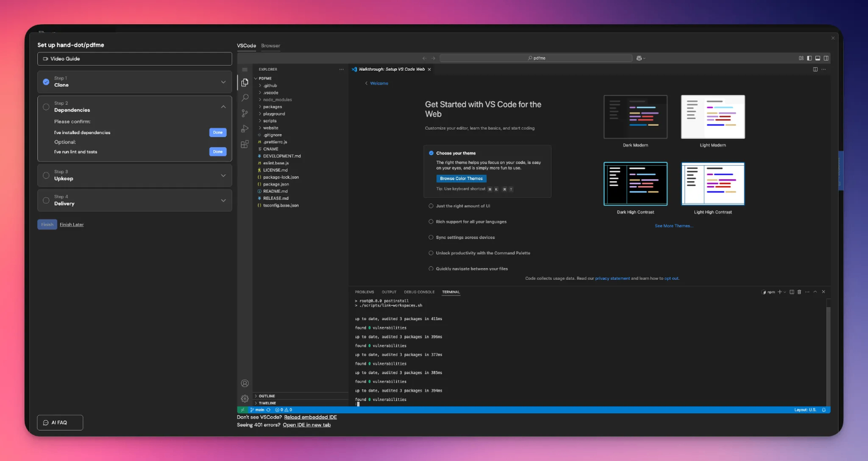The width and height of the screenshot is (868, 461).
Task: Switch to the VSCode tab
Action: click(246, 46)
